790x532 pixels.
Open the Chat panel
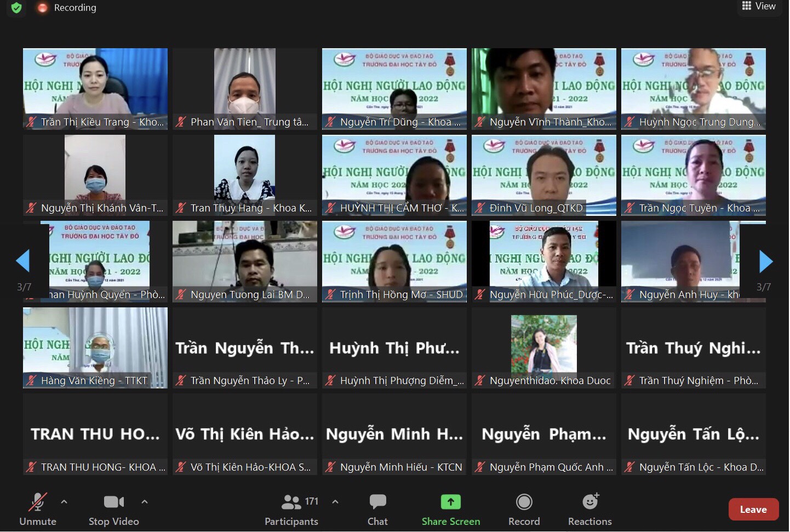coord(377,510)
